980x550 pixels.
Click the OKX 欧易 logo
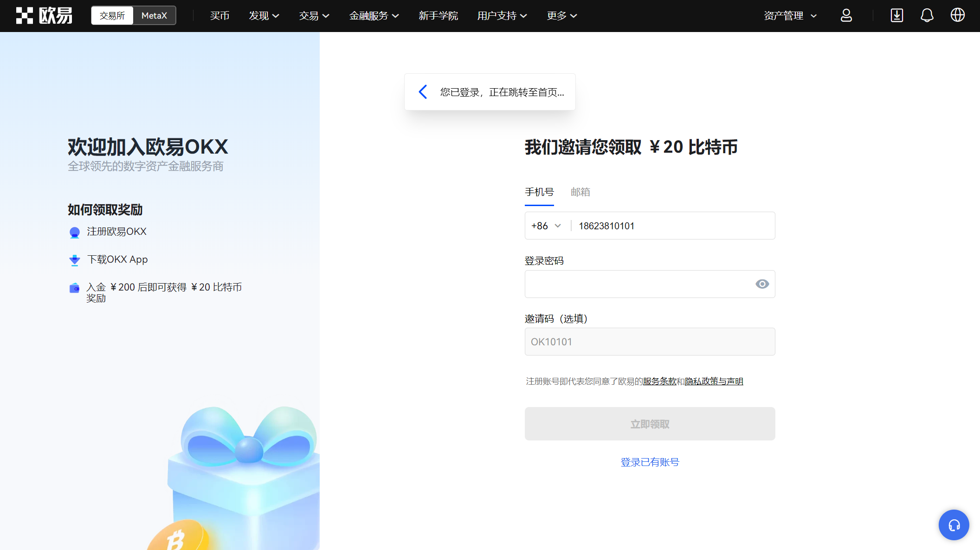click(44, 15)
